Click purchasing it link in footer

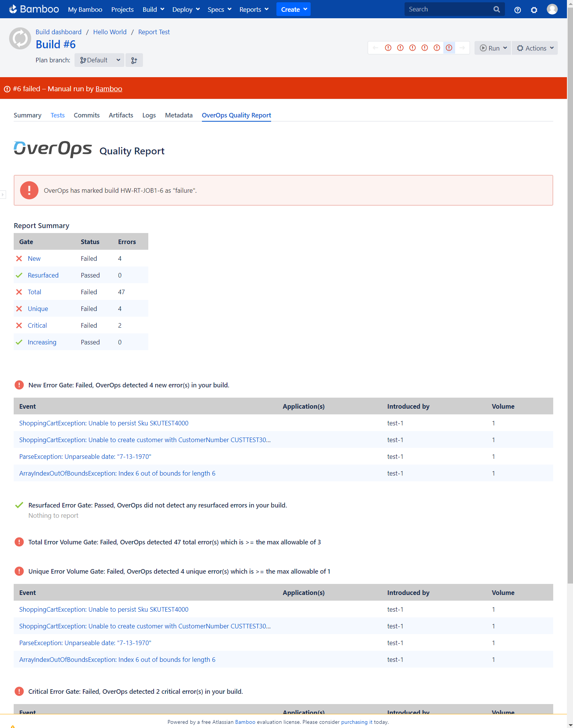click(357, 722)
